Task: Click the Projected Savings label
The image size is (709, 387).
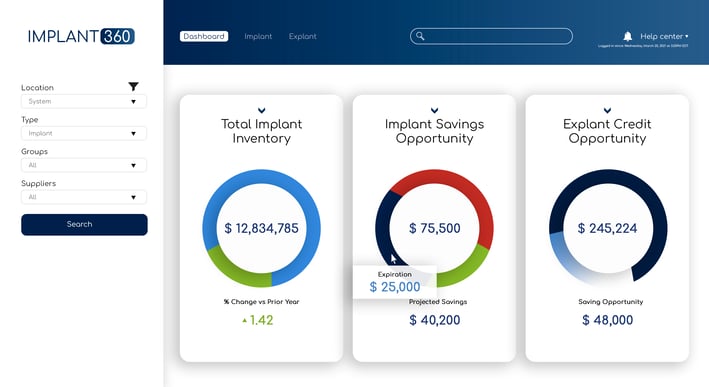Action: pyautogui.click(x=438, y=302)
